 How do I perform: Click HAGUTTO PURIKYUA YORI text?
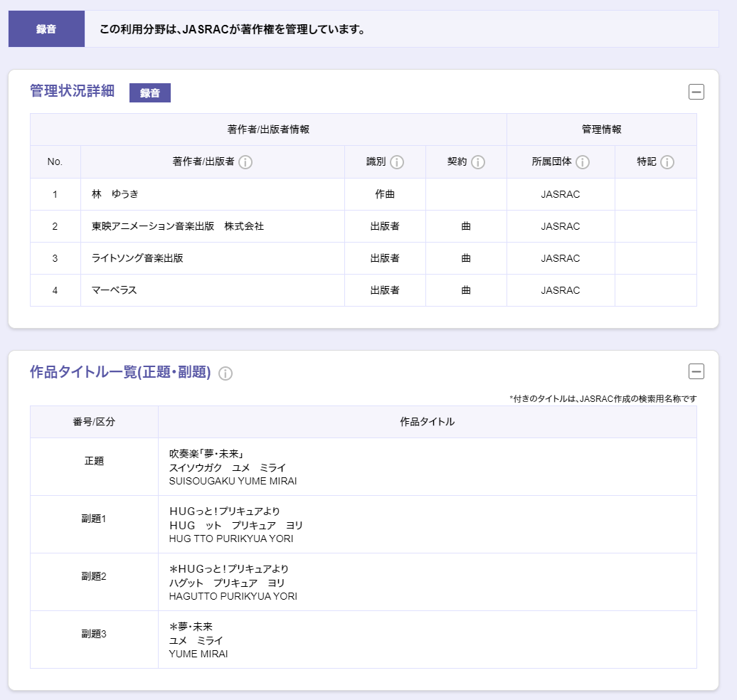pos(233,596)
